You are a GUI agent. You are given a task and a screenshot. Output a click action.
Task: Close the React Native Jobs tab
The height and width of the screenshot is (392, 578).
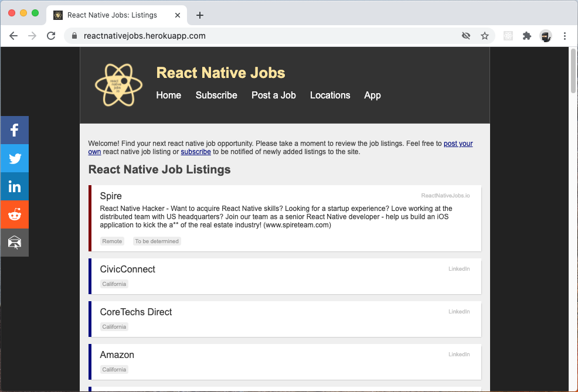tap(178, 15)
